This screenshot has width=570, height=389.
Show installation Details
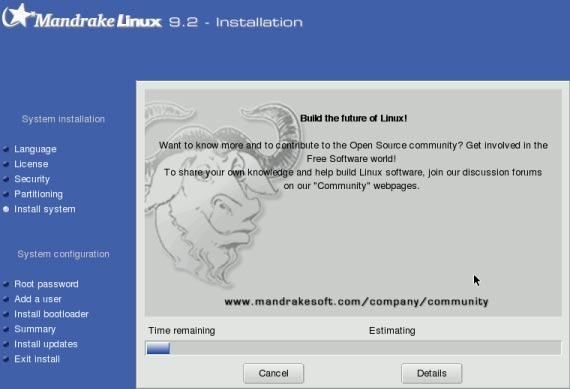tap(431, 373)
